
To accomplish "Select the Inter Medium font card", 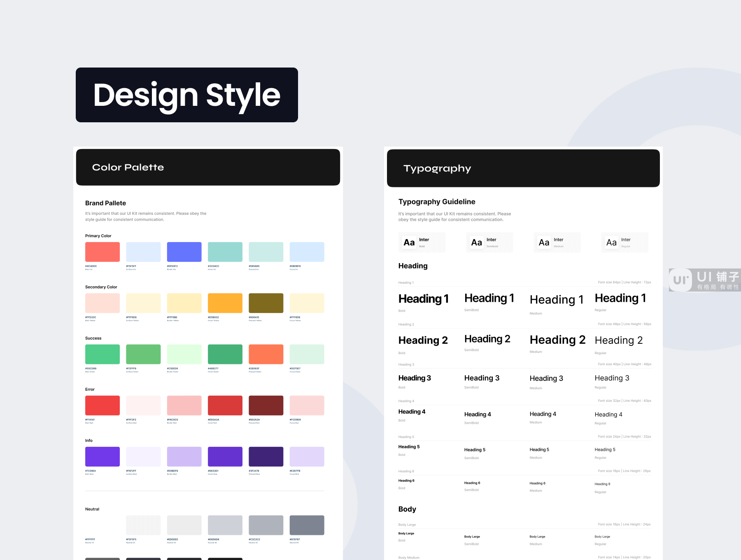I will click(x=557, y=243).
